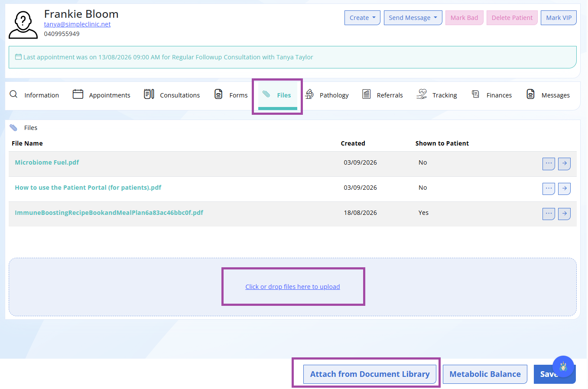Screen dimensions: 588x389
Task: Expand the Create dropdown
Action: [x=362, y=18]
